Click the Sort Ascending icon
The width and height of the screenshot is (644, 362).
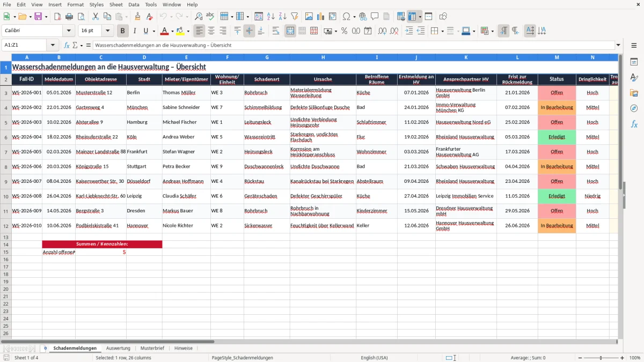pos(270,17)
